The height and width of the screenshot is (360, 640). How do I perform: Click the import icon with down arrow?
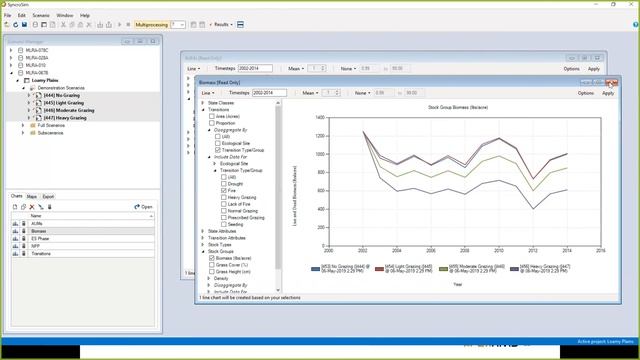pyautogui.click(x=100, y=25)
